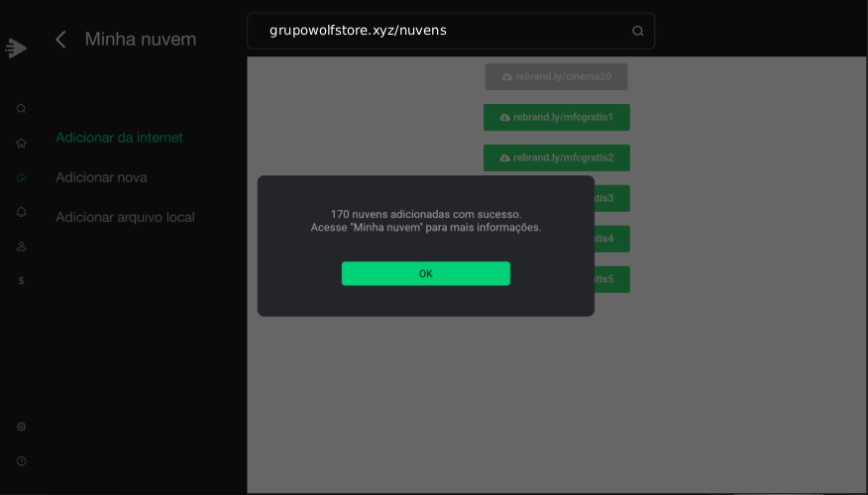
Task: Open the dollar sign sidebar icon
Action: point(21,280)
